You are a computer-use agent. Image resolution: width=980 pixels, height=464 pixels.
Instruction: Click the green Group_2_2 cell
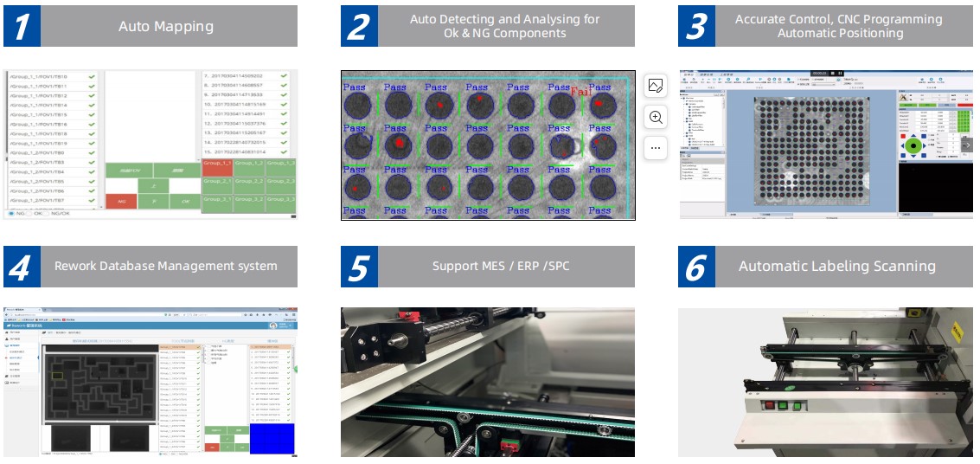(250, 182)
